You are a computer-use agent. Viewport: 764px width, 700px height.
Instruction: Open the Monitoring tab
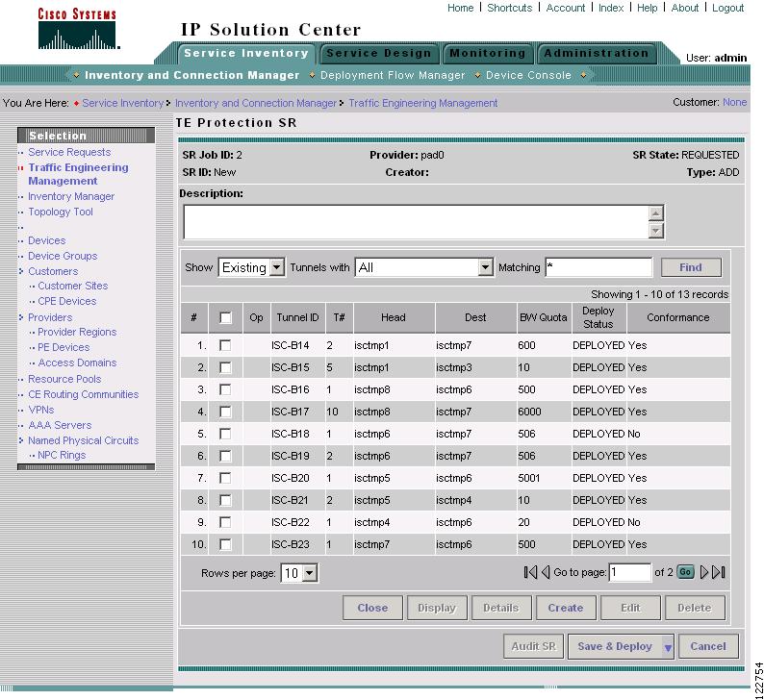pos(488,53)
